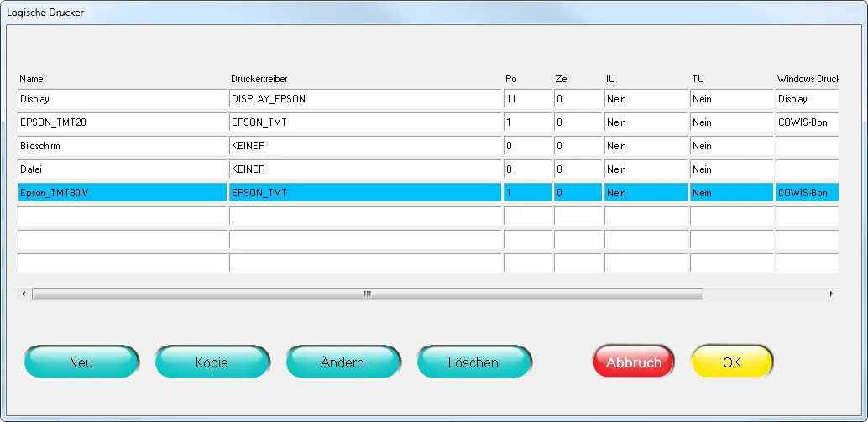Select the Bildschirm printer entry
Image resolution: width=868 pixels, height=422 pixels.
pyautogui.click(x=123, y=146)
